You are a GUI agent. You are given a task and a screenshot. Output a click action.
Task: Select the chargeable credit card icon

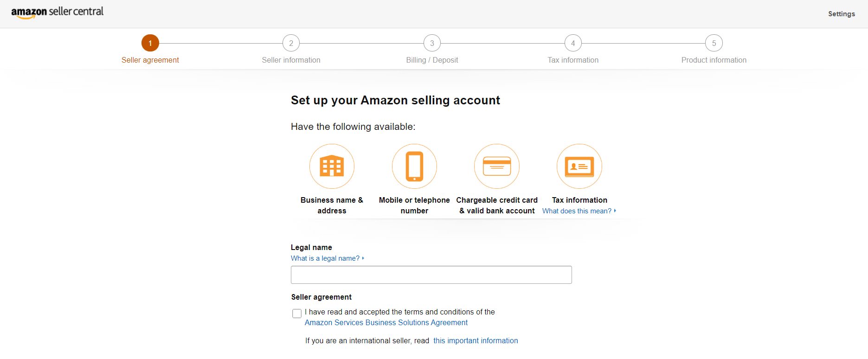click(x=496, y=166)
